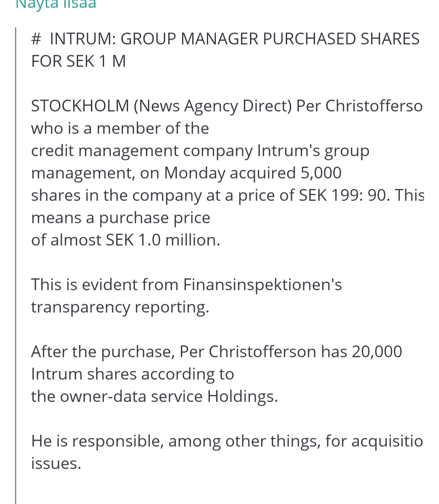Tap the line "the owner-data service Holdings."
The width and height of the screenshot is (439, 504).
pyautogui.click(x=154, y=396)
